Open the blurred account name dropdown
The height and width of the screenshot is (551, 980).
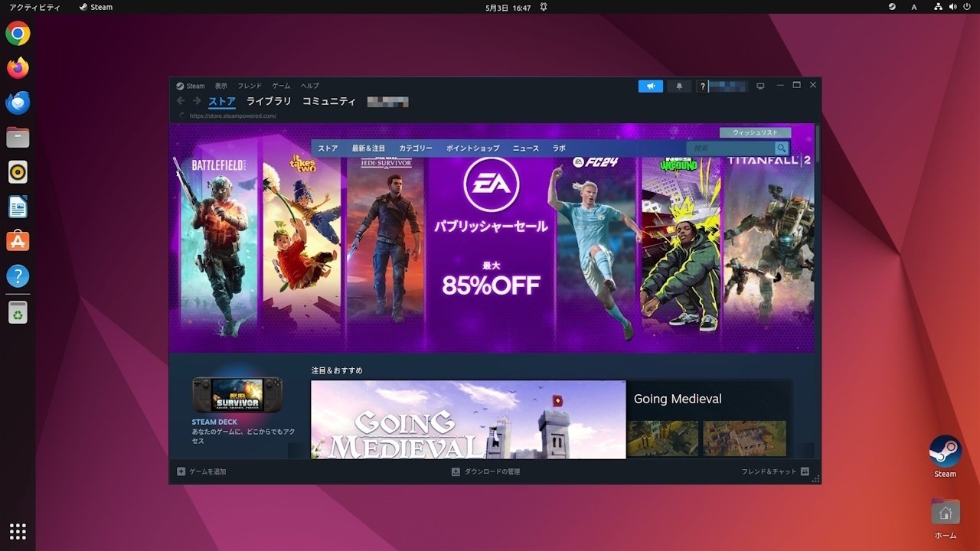pos(727,86)
